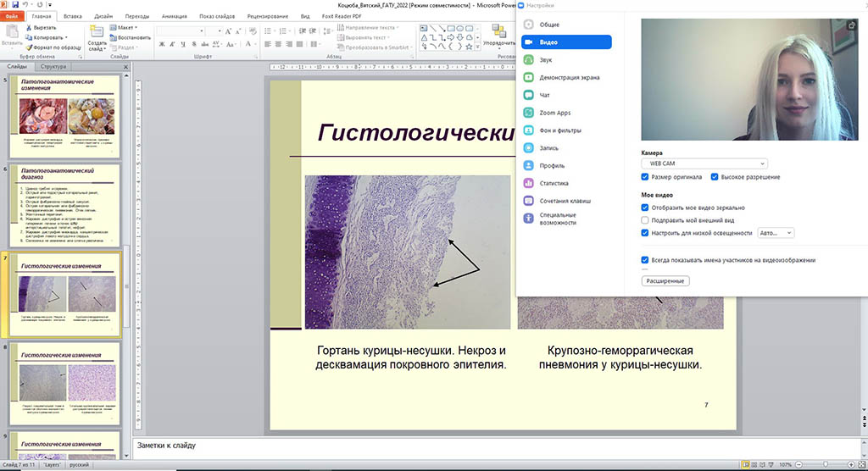Open Фон и фильтры settings section
Image resolution: width=868 pixels, height=471 pixels.
point(565,130)
